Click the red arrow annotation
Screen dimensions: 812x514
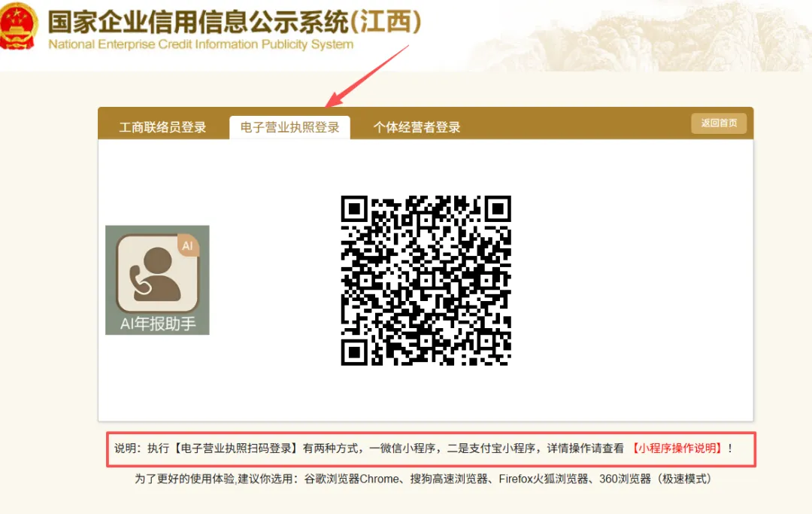click(368, 76)
